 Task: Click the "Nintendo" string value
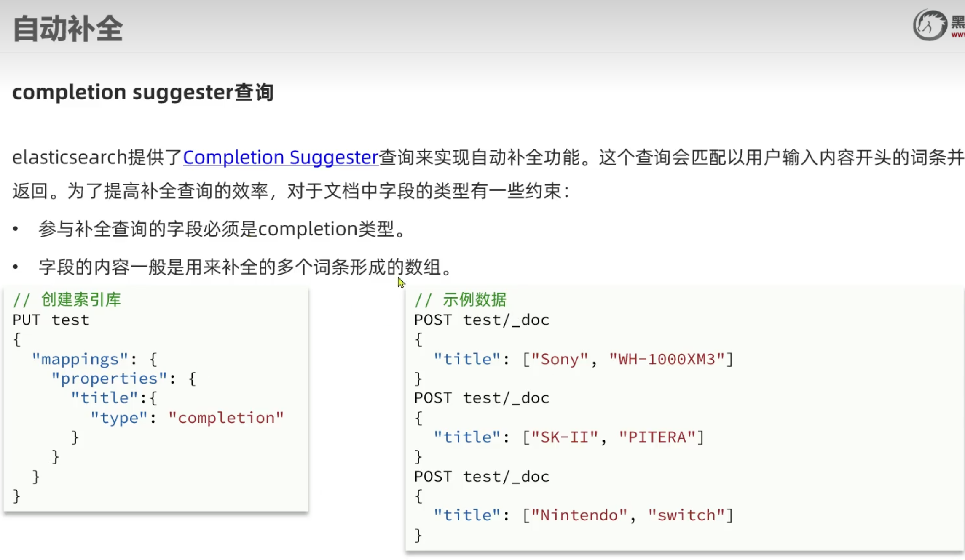579,515
